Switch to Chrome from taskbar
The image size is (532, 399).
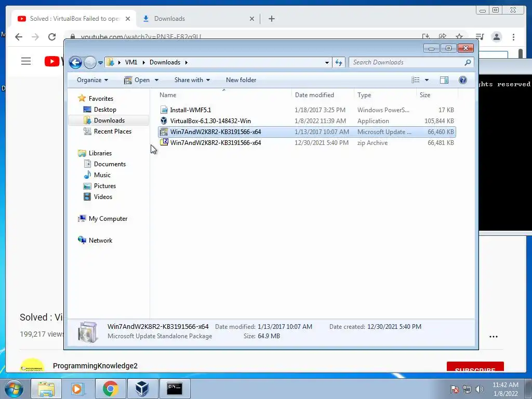click(110, 389)
